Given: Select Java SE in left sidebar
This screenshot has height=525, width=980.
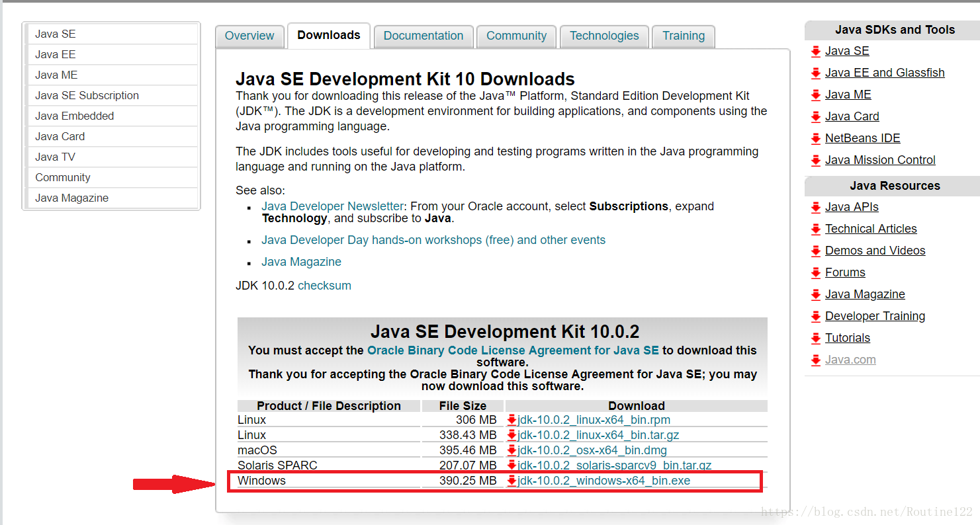Looking at the screenshot, I should tap(111, 34).
